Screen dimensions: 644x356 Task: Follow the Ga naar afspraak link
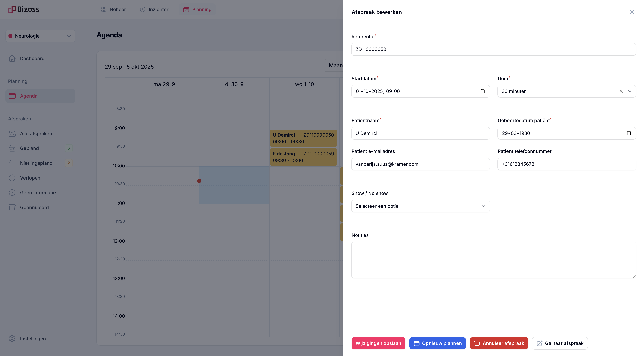(x=560, y=343)
